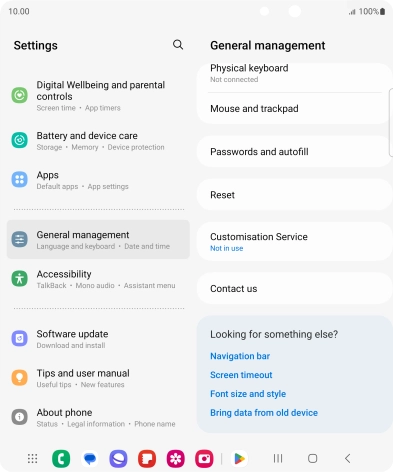393x472 pixels.
Task: Launch the Messages app from the dock
Action: pos(90,459)
